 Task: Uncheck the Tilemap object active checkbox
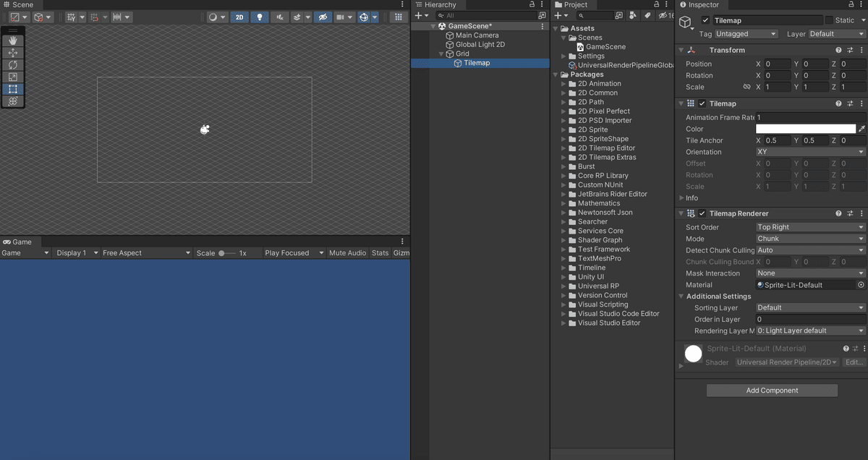click(705, 20)
